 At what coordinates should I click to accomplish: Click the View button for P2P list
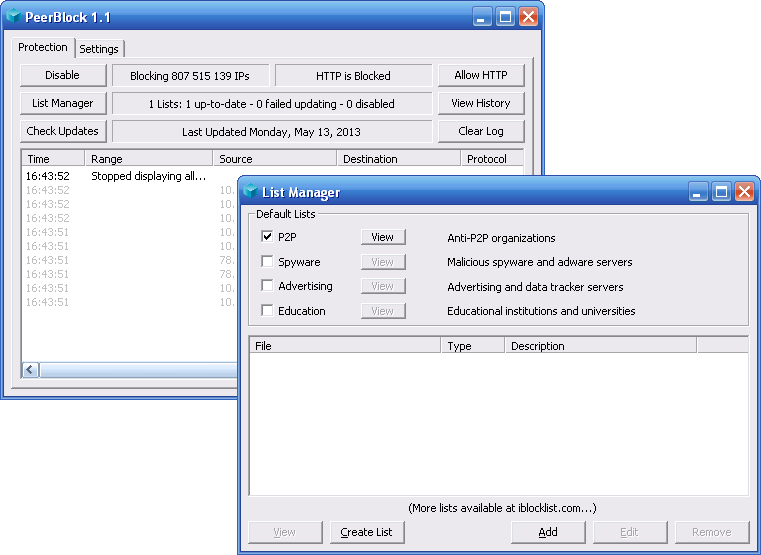point(383,237)
